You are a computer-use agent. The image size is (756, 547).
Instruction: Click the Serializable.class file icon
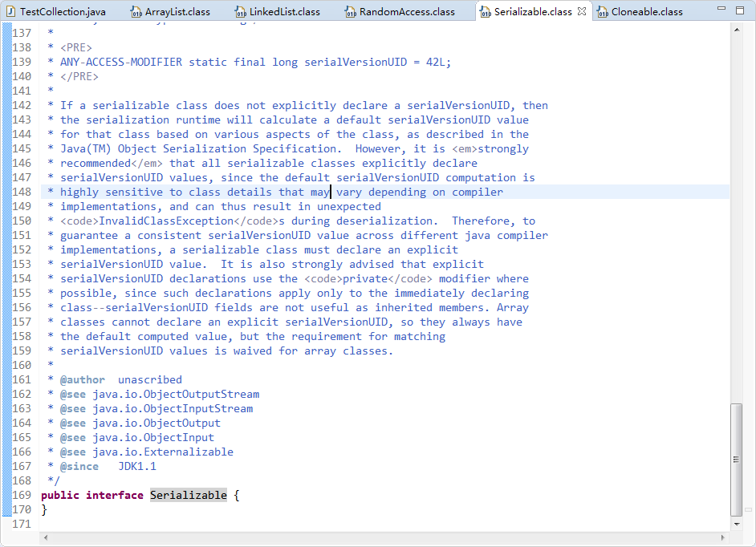486,11
